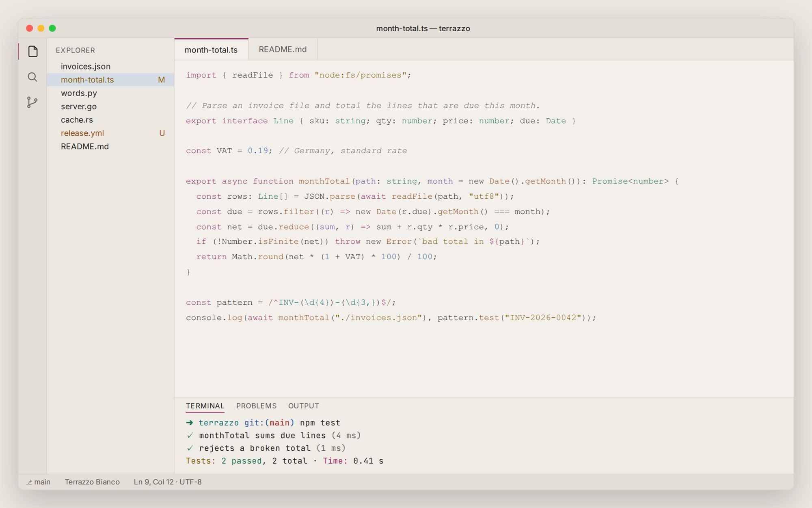Viewport: 812px width, 508px height.
Task: Open the Search magnifier icon
Action: (33, 77)
